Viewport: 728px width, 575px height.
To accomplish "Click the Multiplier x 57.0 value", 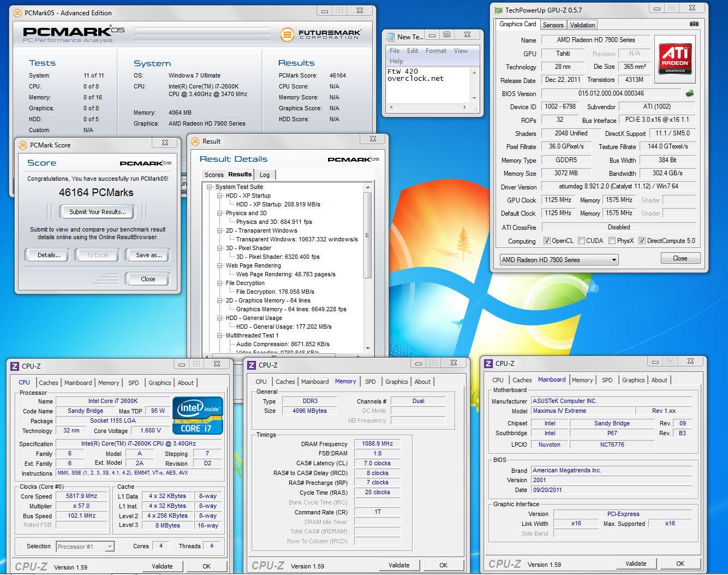I will coord(81,506).
